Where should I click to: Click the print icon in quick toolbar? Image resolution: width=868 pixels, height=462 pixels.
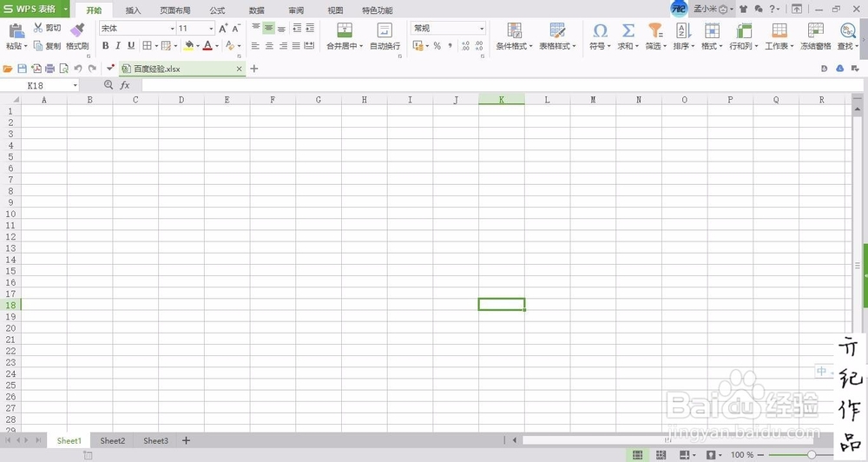[x=49, y=69]
